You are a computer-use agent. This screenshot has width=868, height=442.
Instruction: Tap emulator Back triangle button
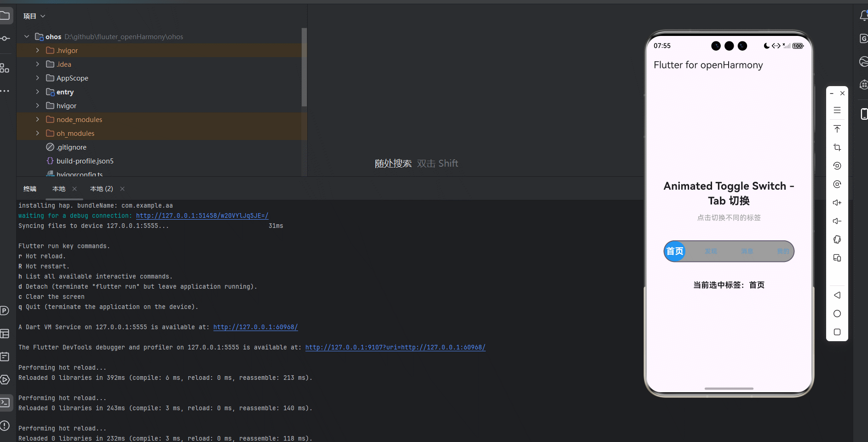pos(837,295)
